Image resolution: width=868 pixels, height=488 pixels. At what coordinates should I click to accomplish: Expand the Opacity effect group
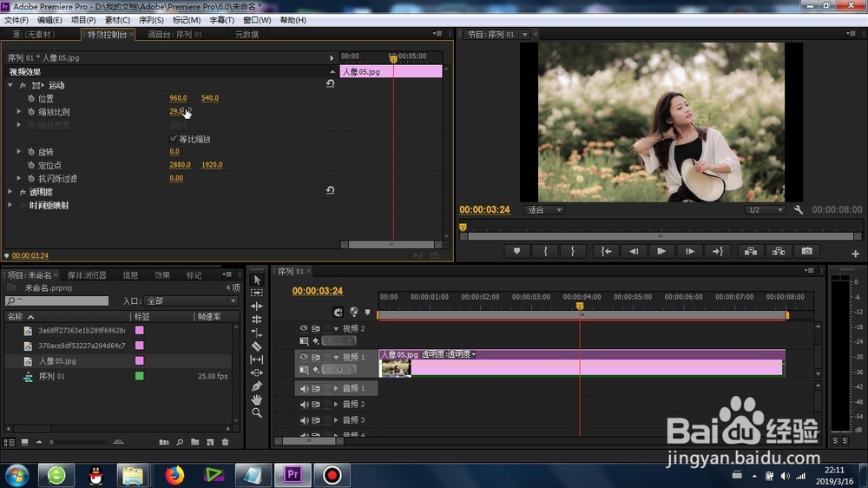(x=10, y=192)
